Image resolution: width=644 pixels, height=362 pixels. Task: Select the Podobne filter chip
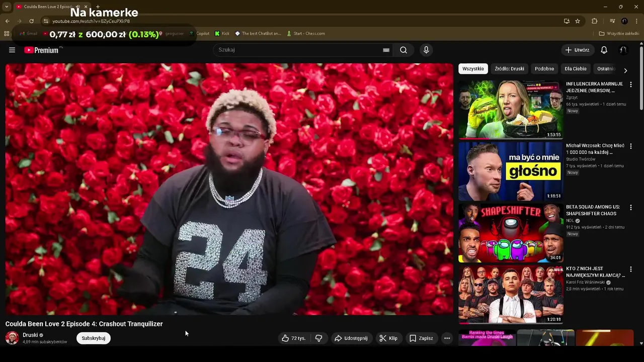(x=544, y=69)
